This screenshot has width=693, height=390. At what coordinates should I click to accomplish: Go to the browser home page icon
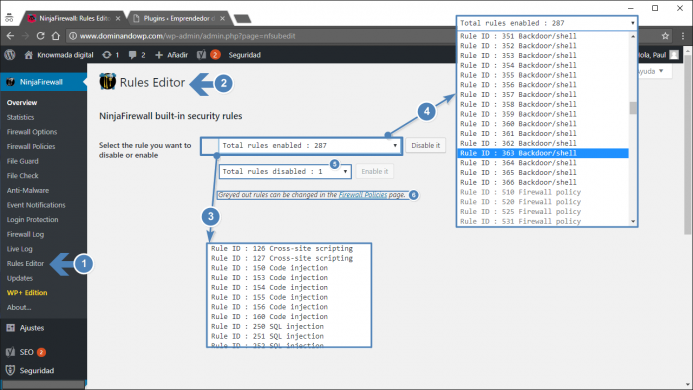(x=56, y=36)
